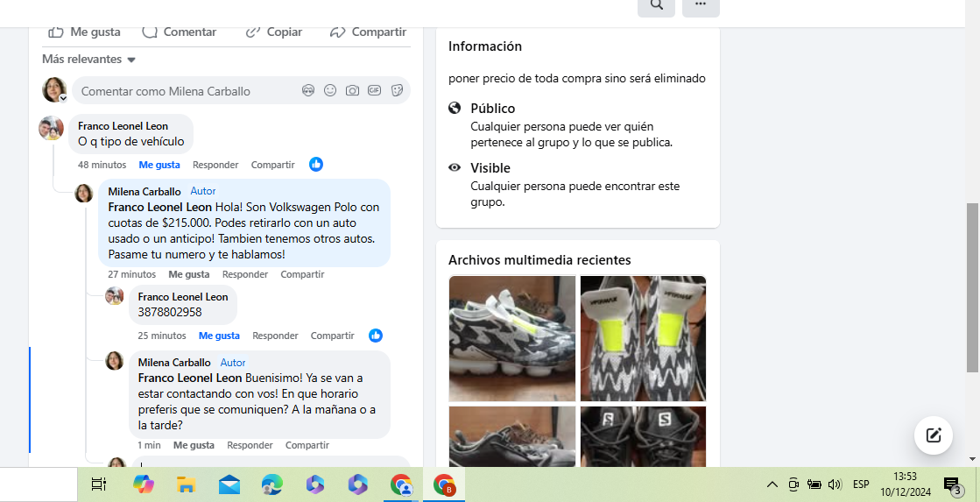The width and height of the screenshot is (980, 502).
Task: Open the sticker picker in comment box
Action: (397, 90)
